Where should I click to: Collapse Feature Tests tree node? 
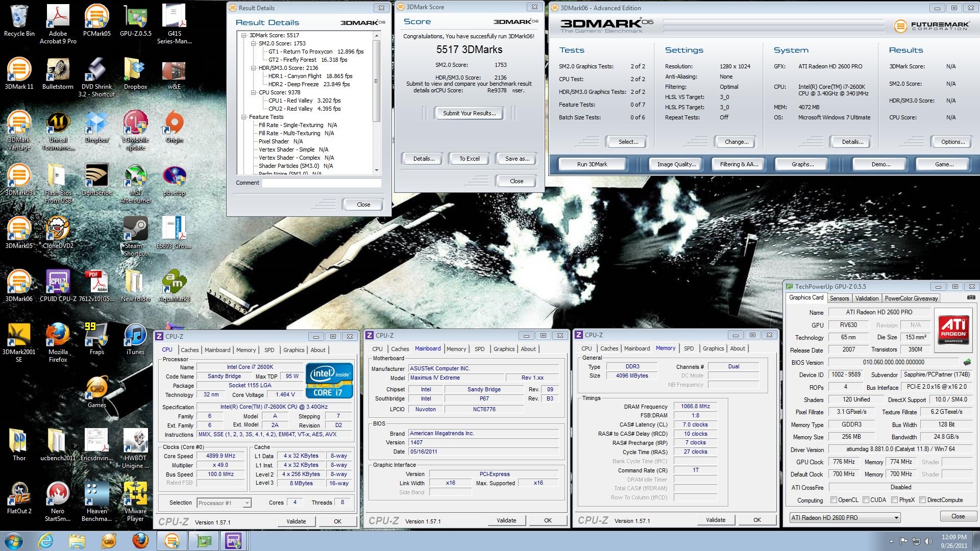[x=244, y=117]
